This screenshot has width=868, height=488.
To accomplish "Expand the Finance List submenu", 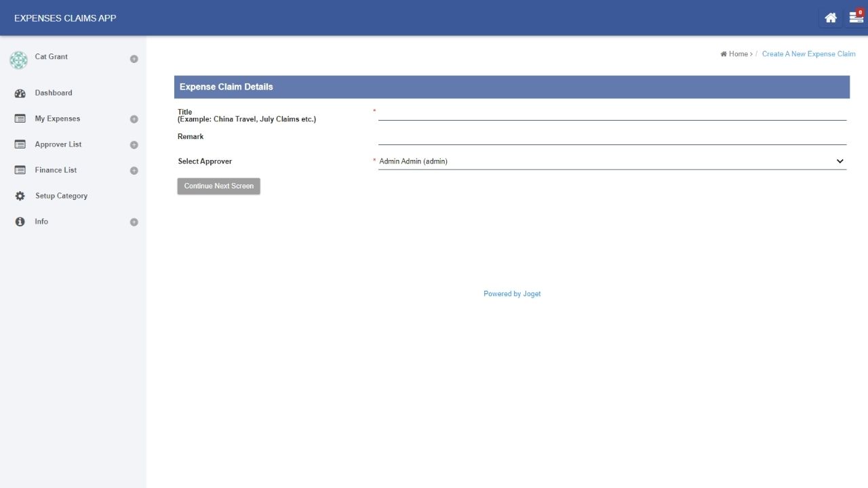I will (134, 171).
